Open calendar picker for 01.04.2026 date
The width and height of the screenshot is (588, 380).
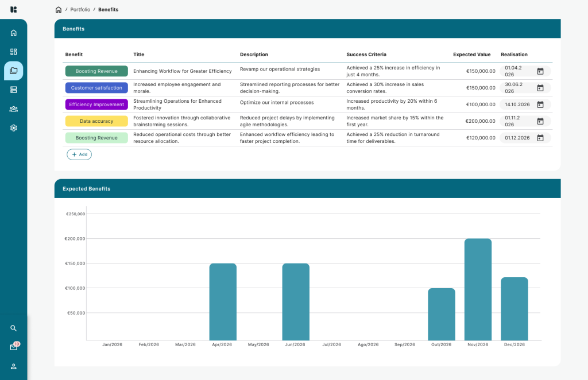540,71
